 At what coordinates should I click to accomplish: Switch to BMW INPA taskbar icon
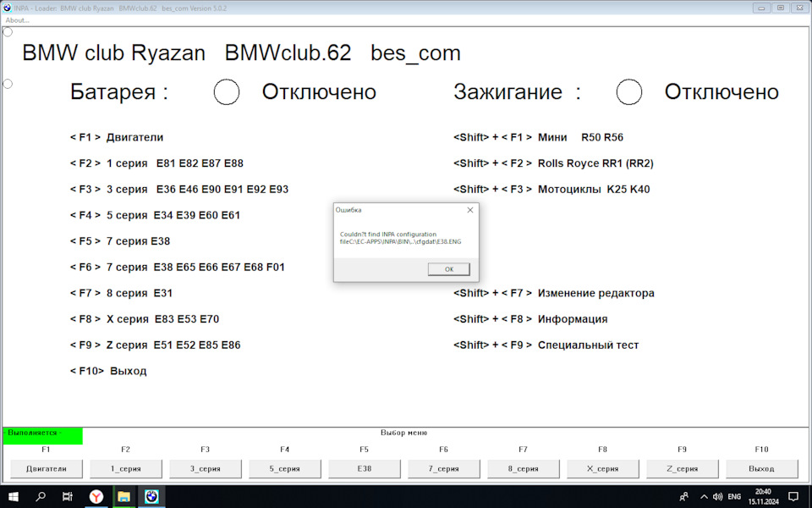[x=151, y=497]
